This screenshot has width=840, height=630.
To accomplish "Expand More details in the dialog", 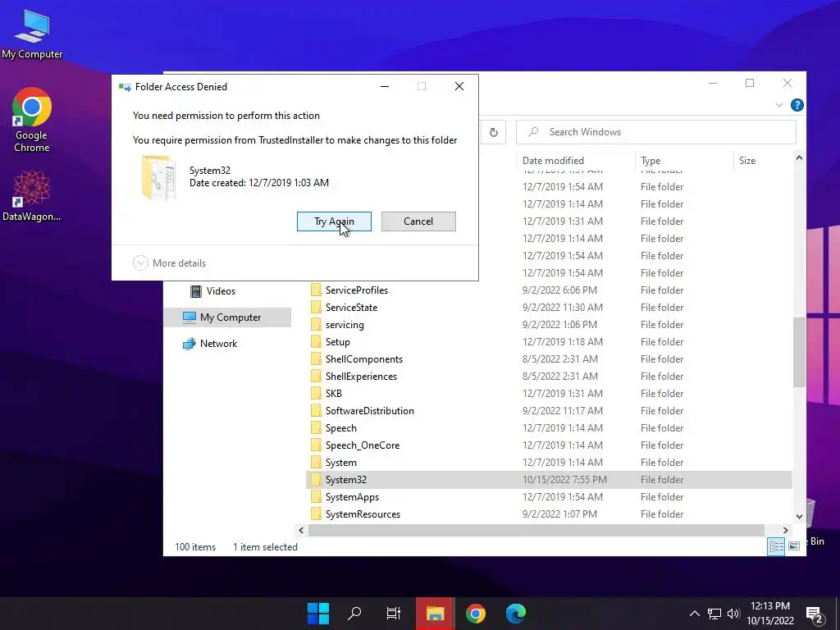I will coord(169,263).
